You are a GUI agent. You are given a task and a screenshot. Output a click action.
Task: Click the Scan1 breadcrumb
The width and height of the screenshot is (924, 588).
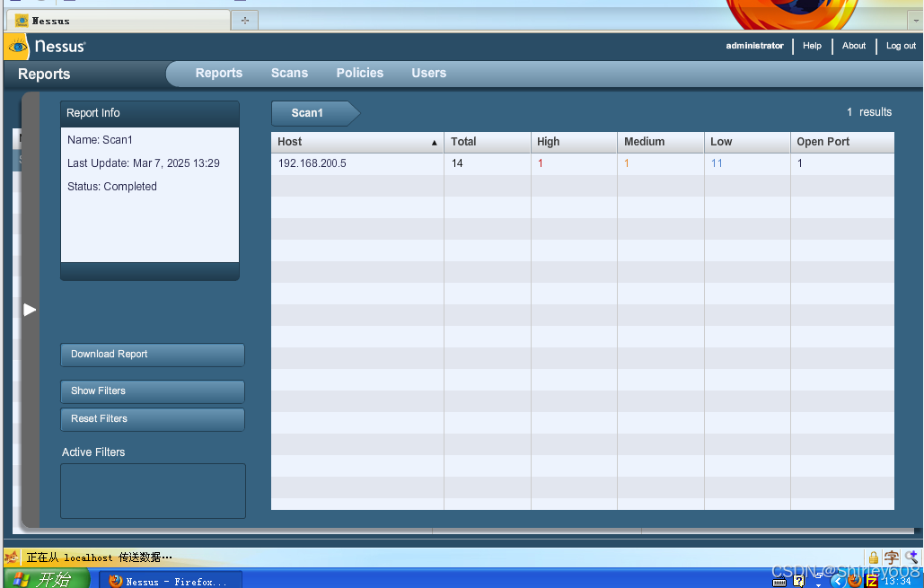point(314,113)
